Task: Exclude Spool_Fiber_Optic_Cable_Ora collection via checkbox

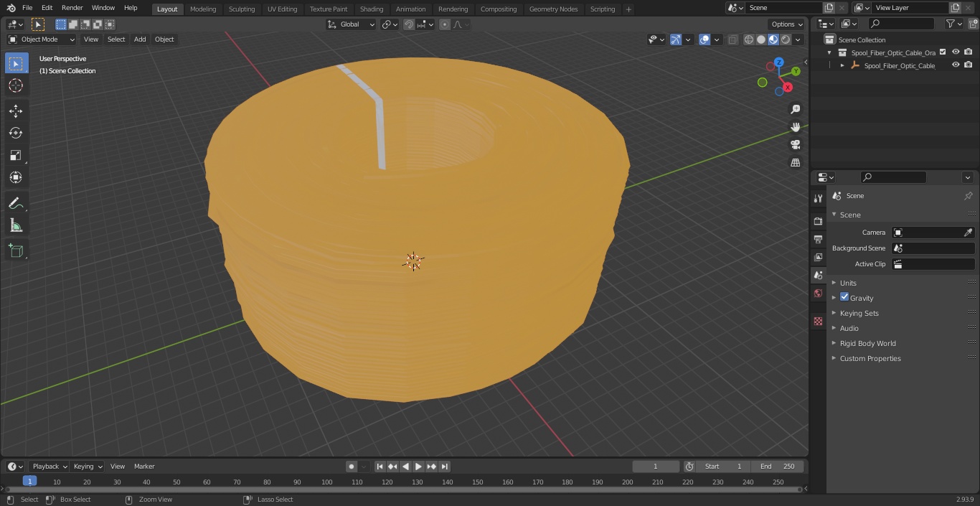Action: 943,52
